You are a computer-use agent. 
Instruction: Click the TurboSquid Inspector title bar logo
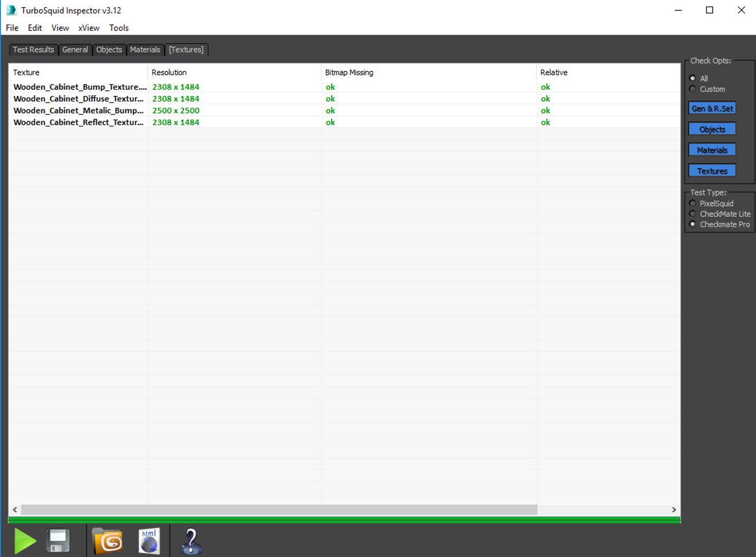tap(11, 10)
